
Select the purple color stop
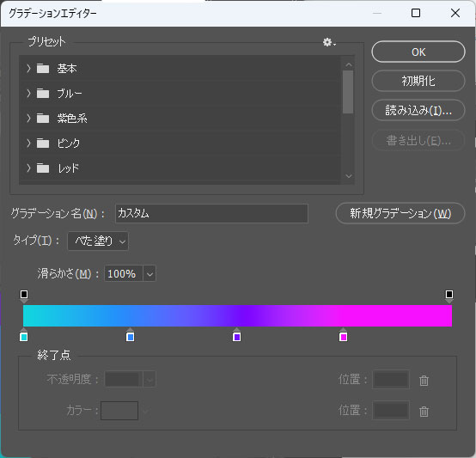pyautogui.click(x=237, y=335)
